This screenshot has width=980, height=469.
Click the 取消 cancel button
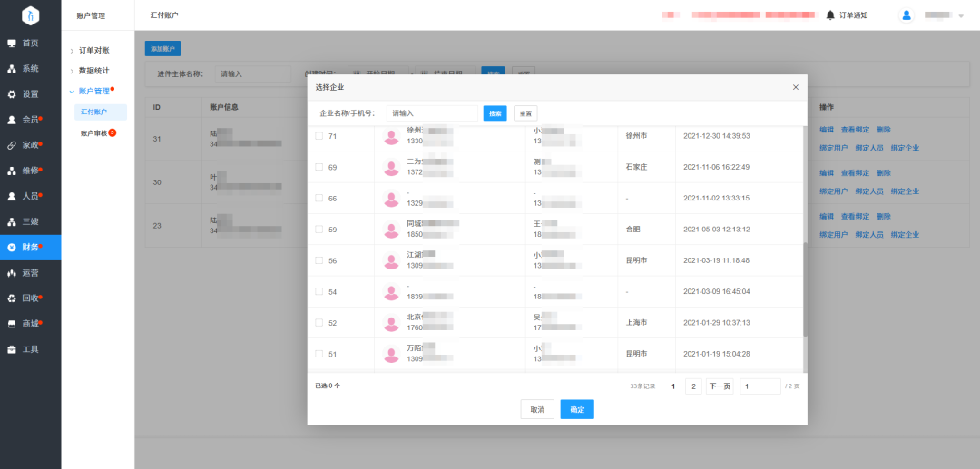point(537,409)
